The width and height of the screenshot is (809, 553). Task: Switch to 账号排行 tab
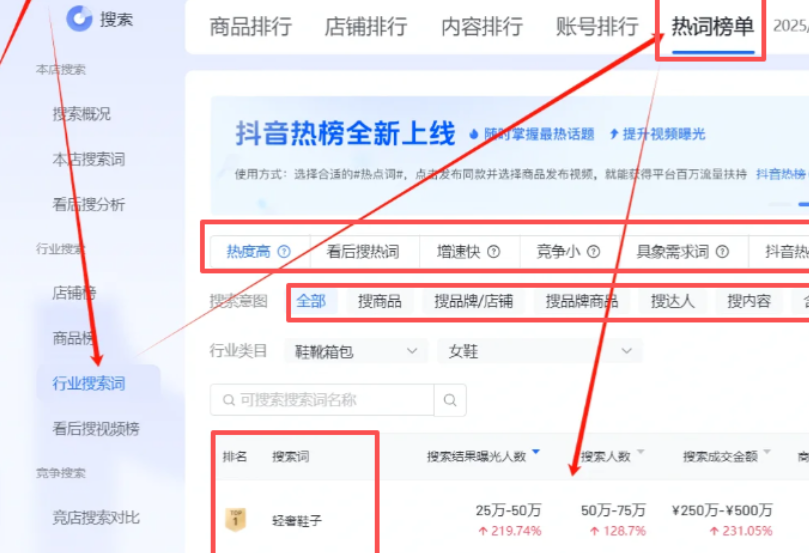(597, 27)
